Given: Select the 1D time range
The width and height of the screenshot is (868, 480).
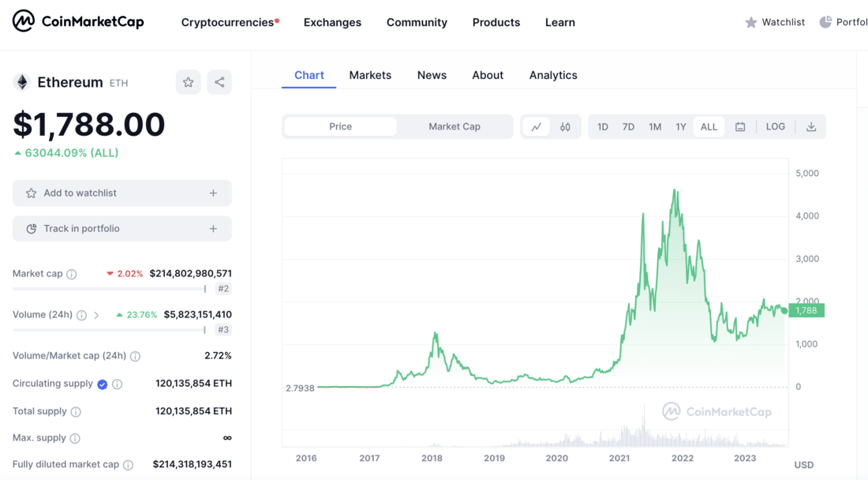Looking at the screenshot, I should coord(603,127).
